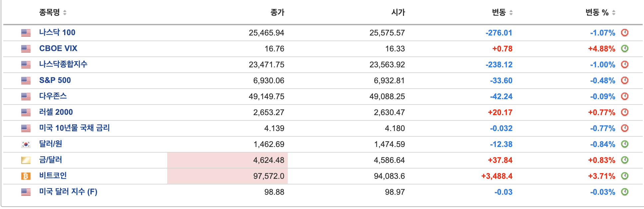Image resolution: width=644 pixels, height=209 pixels.
Task: Click the Korean flag icon beside 달러/원
Action: click(x=26, y=144)
